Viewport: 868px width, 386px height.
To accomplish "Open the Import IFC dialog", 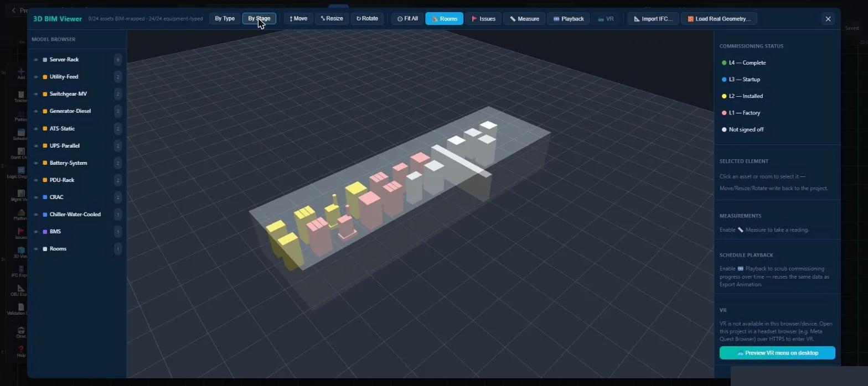I will [x=653, y=19].
